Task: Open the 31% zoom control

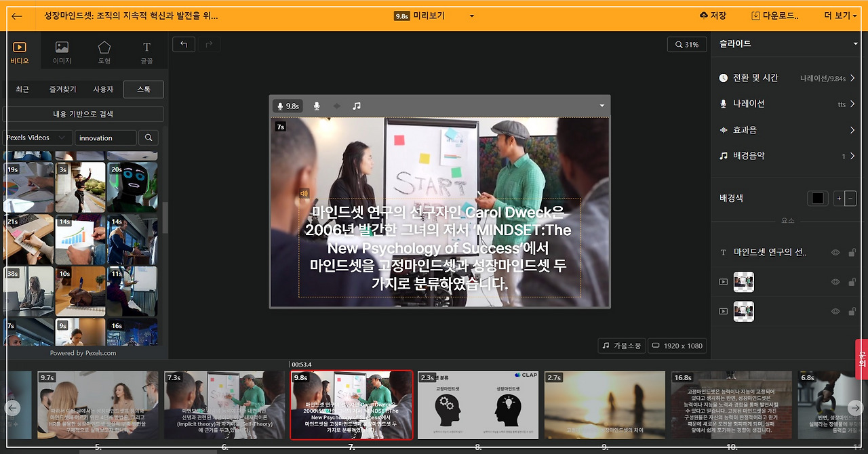Action: (x=687, y=45)
